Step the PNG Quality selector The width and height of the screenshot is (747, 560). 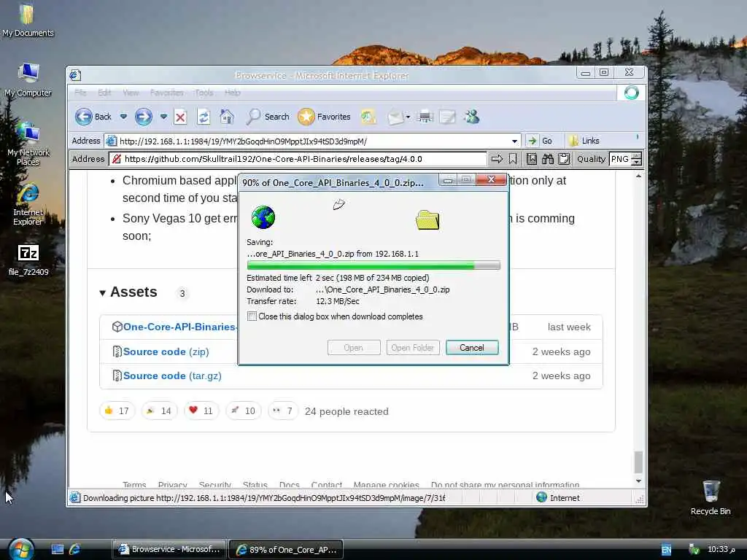[x=637, y=159]
